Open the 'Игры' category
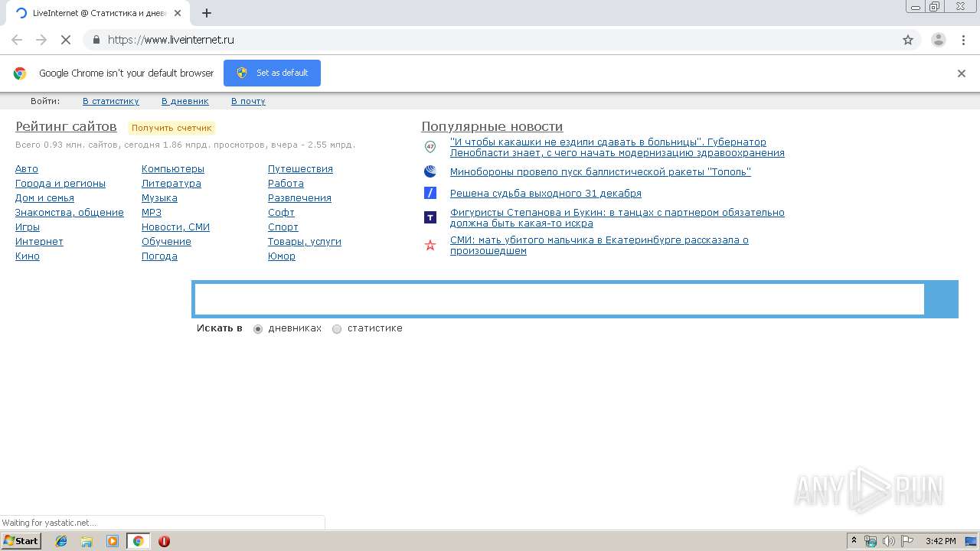 tap(28, 227)
